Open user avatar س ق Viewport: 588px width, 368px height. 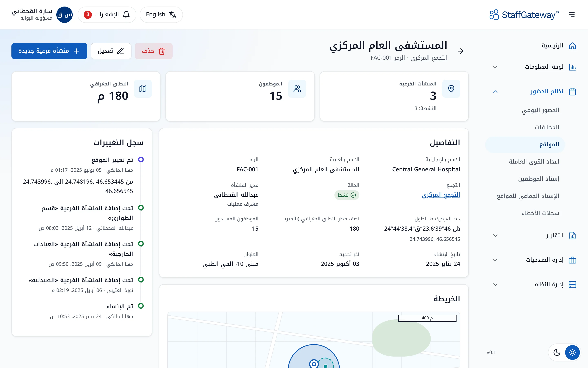pos(64,15)
